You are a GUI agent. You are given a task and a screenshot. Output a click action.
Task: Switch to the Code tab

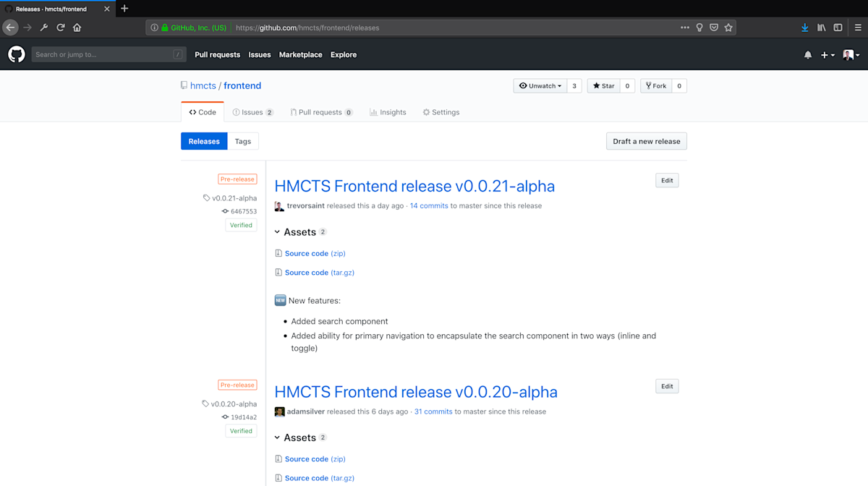(x=203, y=112)
